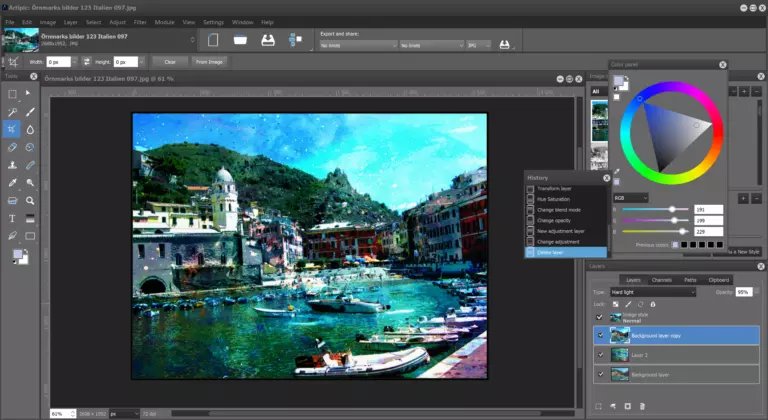Pick the Zoom magnifier tool
This screenshot has width=768, height=420.
(31, 201)
